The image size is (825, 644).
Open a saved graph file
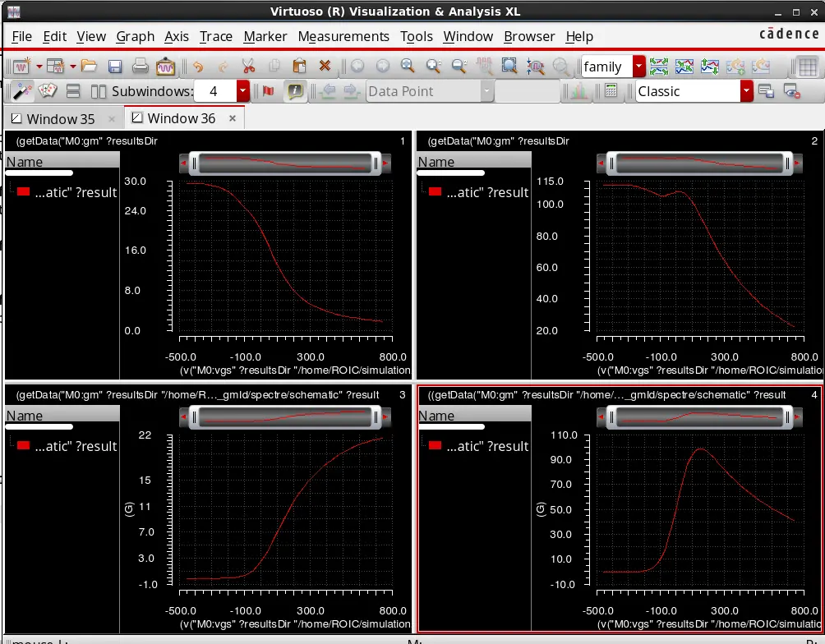click(x=89, y=67)
